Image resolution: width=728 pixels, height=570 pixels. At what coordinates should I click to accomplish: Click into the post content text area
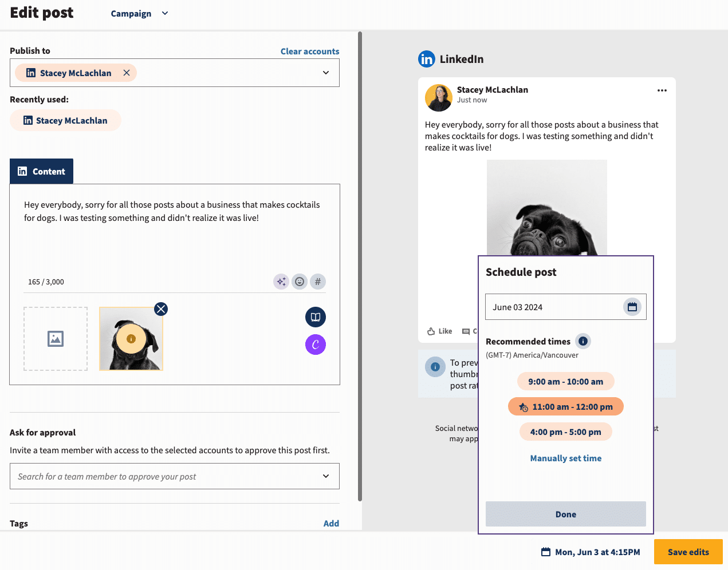pyautogui.click(x=175, y=229)
